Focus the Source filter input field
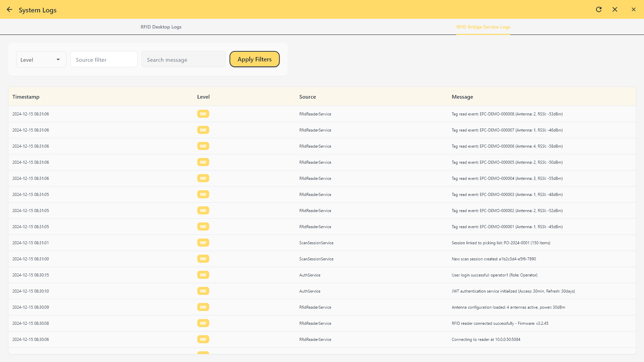 click(104, 60)
